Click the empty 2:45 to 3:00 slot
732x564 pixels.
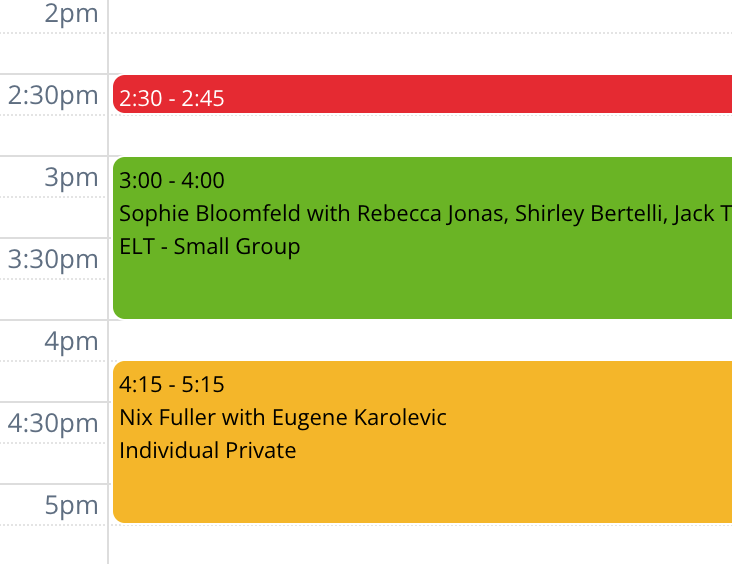pos(420,135)
